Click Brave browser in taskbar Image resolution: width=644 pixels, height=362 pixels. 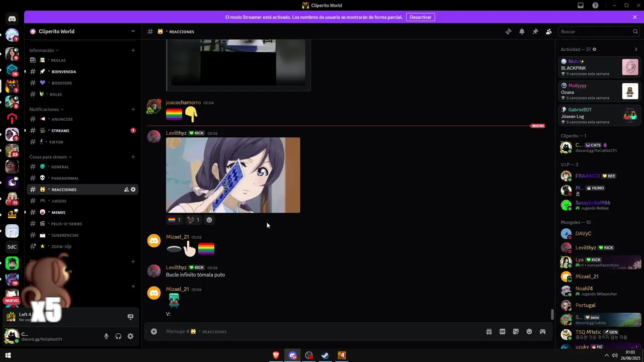pyautogui.click(x=276, y=355)
